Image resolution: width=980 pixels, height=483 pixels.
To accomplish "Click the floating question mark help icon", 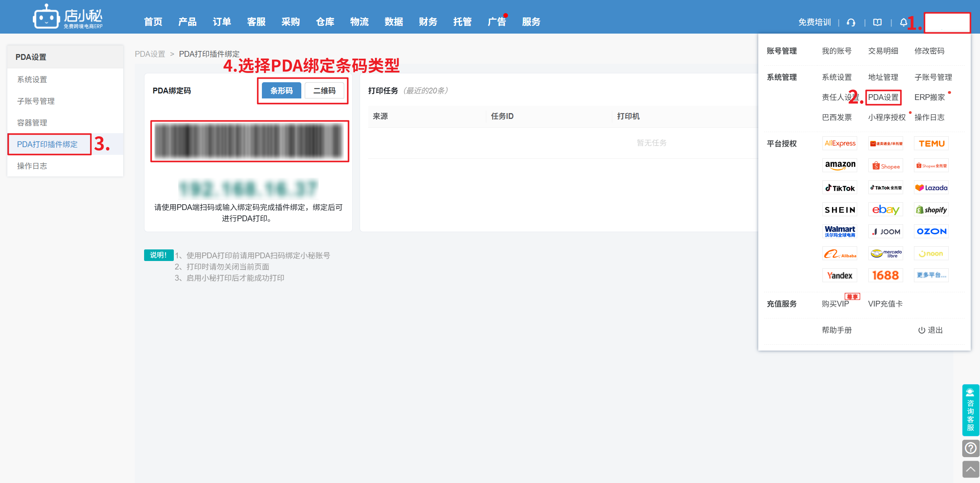I will 970,448.
